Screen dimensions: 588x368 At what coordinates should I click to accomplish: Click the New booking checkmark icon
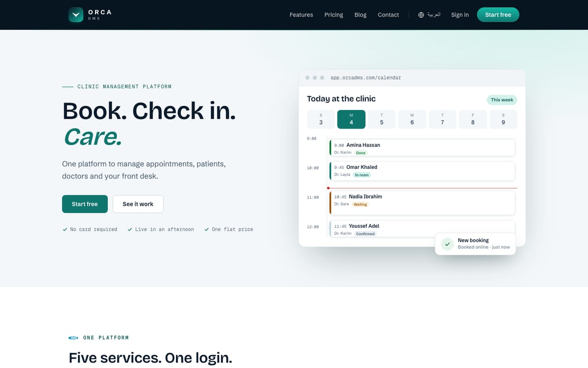(x=447, y=244)
